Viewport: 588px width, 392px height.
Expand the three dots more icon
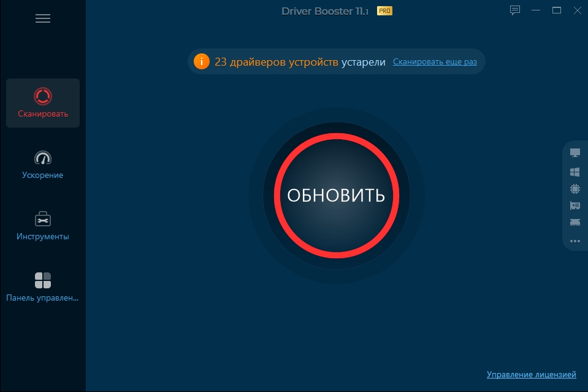[x=575, y=241]
